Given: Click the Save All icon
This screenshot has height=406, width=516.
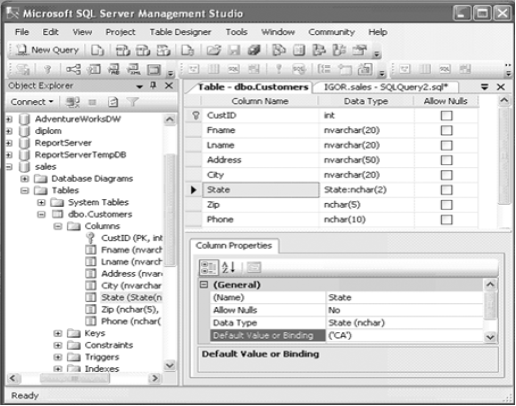Looking at the screenshot, I should pyautogui.click(x=254, y=50).
